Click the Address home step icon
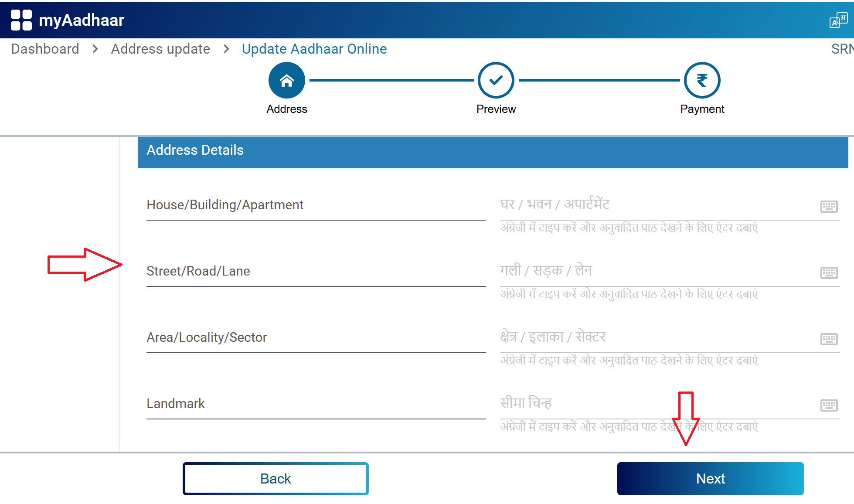The image size is (854, 504). coord(286,80)
